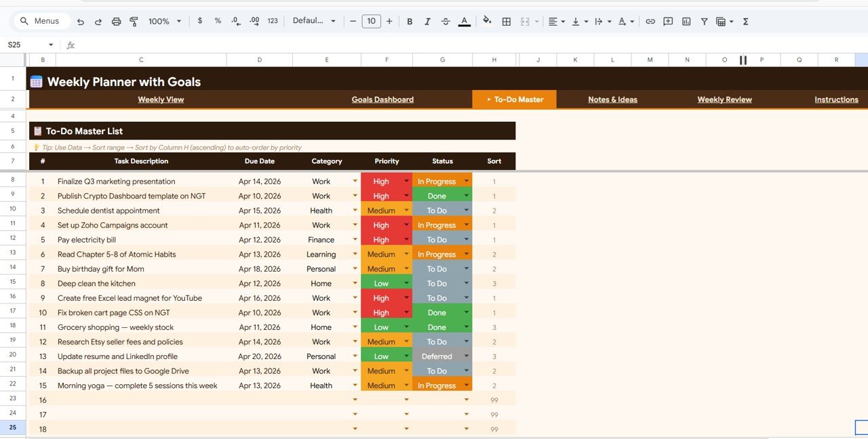Screen dimensions: 868x439
Task: Open Status dropdown for Deep clean the kitchen
Action: [x=467, y=283]
